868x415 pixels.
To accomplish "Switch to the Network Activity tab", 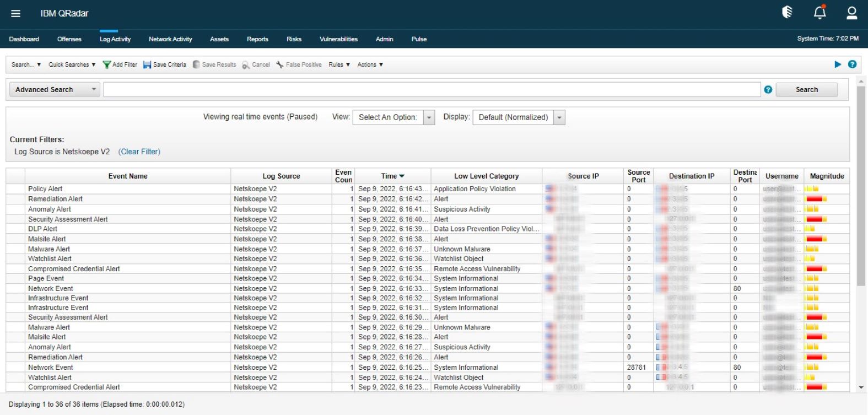I will [170, 39].
